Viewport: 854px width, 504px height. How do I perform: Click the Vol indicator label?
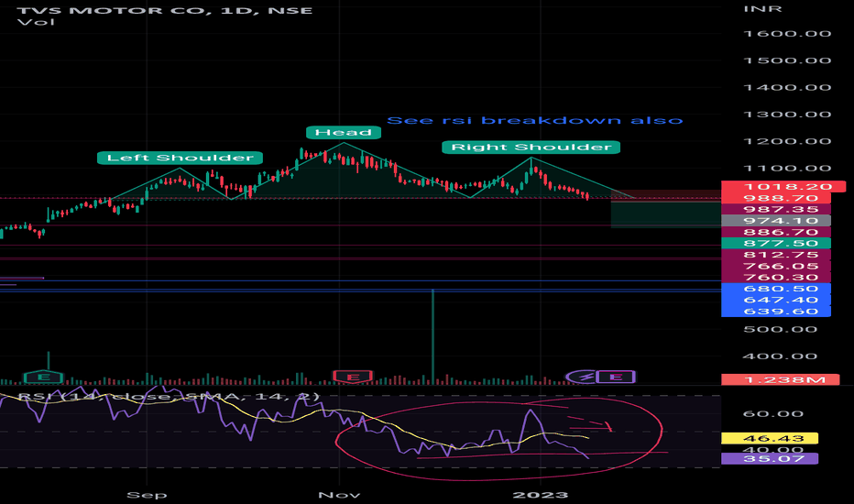click(x=36, y=22)
